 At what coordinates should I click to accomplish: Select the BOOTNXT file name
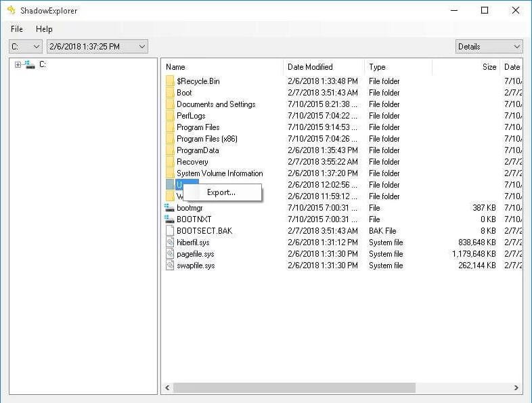(194, 219)
